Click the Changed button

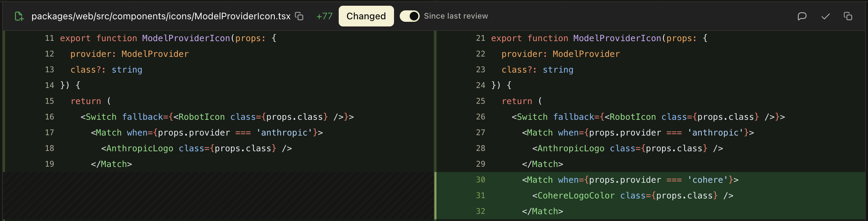pyautogui.click(x=366, y=16)
